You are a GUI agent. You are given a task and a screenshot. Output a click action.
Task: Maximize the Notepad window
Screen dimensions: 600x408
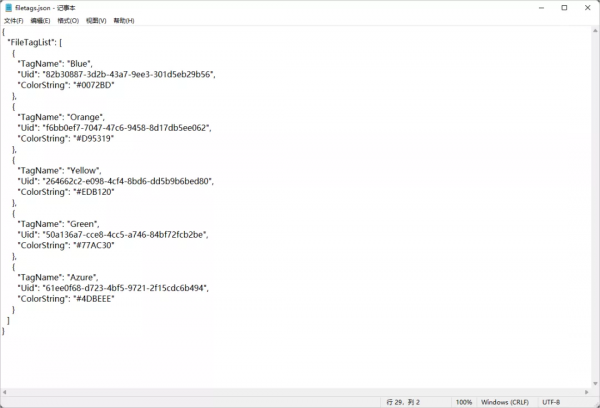click(564, 8)
